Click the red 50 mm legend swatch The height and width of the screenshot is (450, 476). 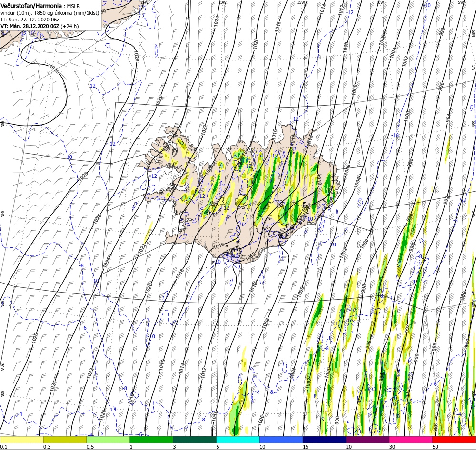(454, 440)
